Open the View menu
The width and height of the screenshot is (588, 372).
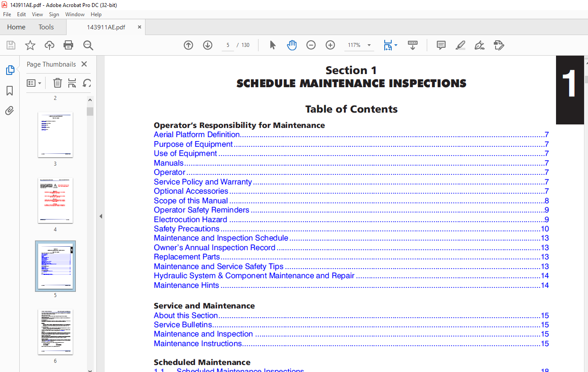click(38, 14)
